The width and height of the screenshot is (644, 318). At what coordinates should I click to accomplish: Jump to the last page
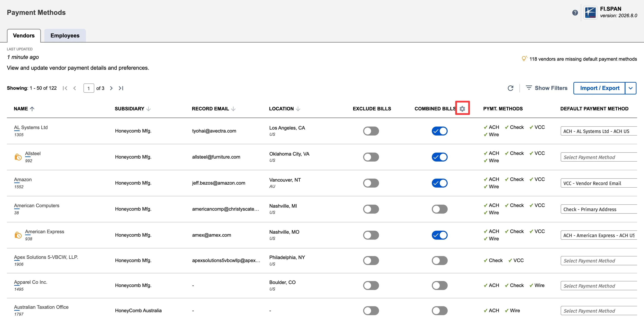tap(121, 88)
